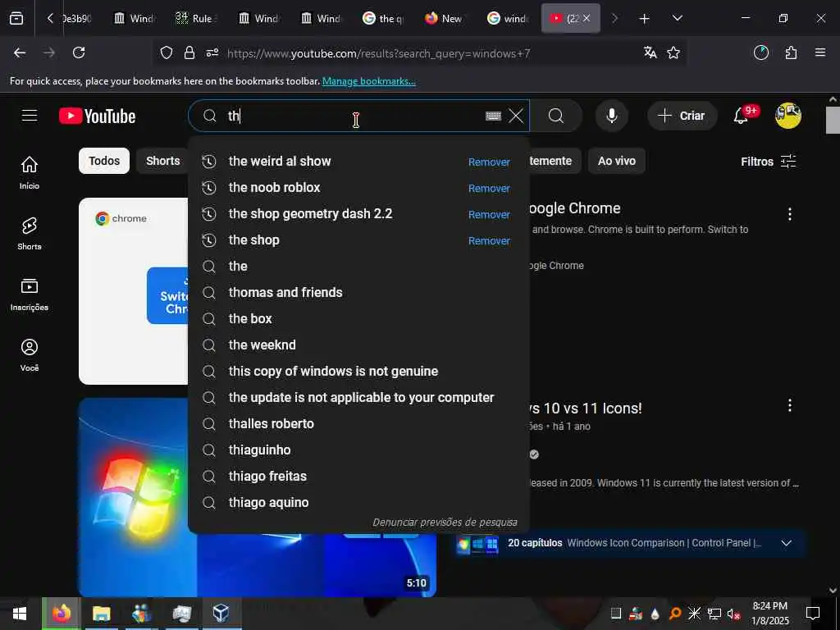Image resolution: width=840 pixels, height=630 pixels.
Task: Open the tracking protection shield icon
Action: click(167, 52)
